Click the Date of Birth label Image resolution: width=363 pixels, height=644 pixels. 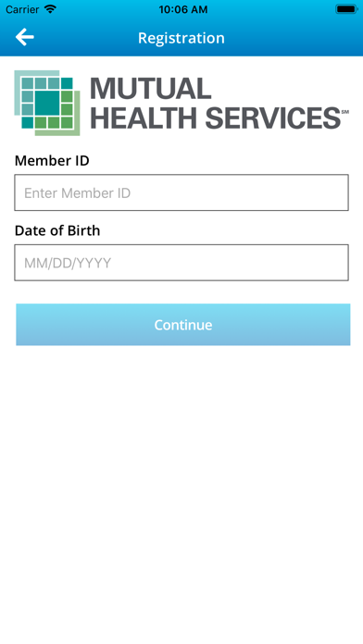click(57, 230)
